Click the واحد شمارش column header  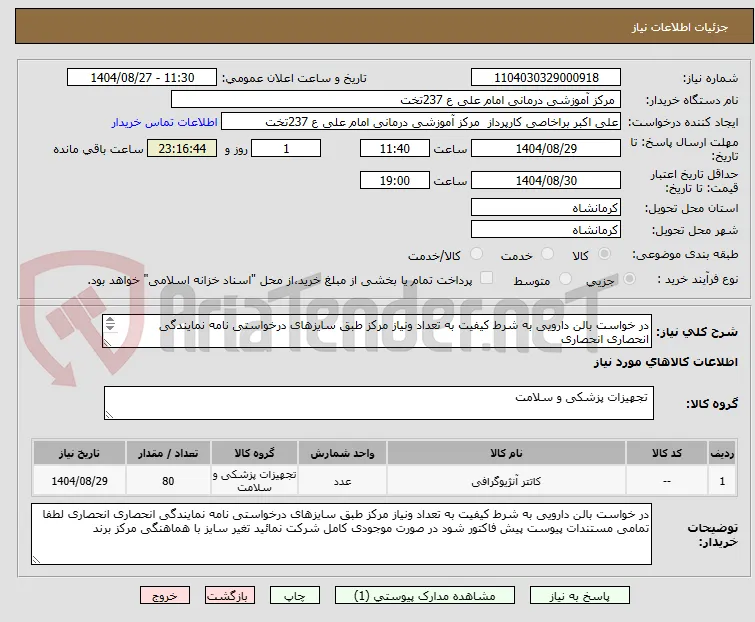click(x=342, y=453)
